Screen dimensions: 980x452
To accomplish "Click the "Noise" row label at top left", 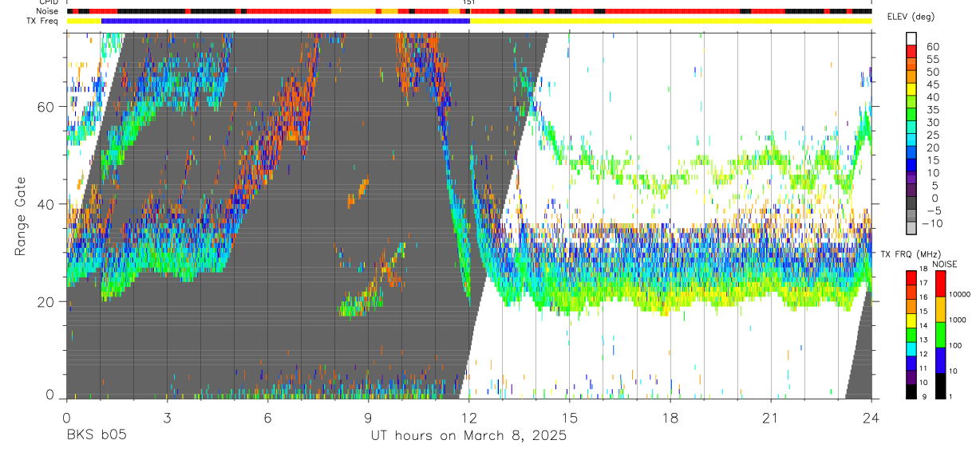I will click(x=48, y=11).
